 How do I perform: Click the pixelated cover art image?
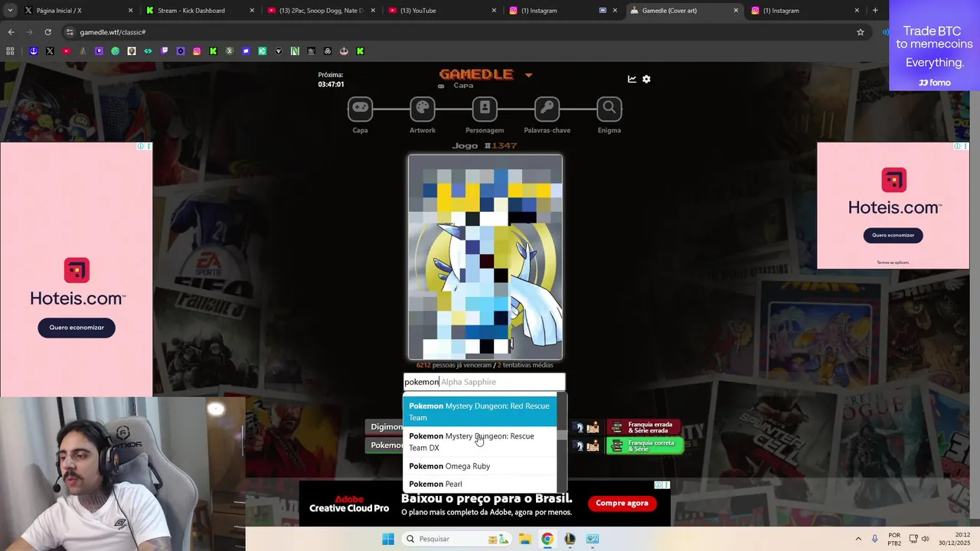(x=485, y=257)
